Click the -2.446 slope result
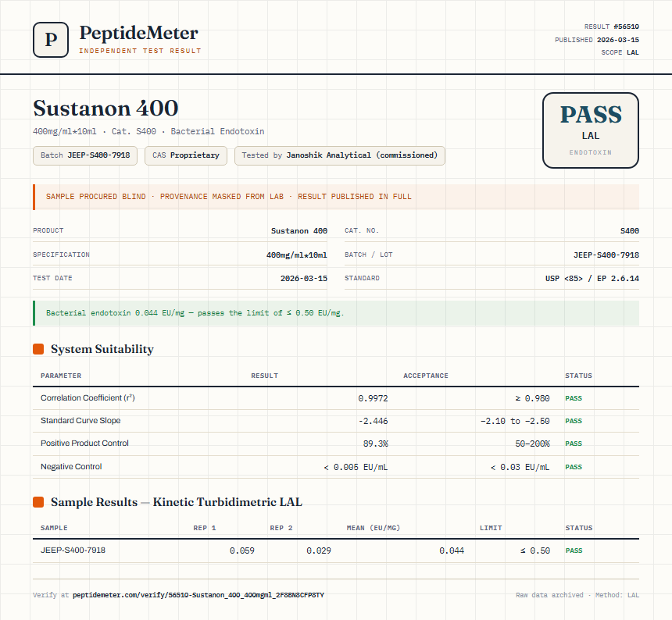The height and width of the screenshot is (620, 672). tap(373, 421)
